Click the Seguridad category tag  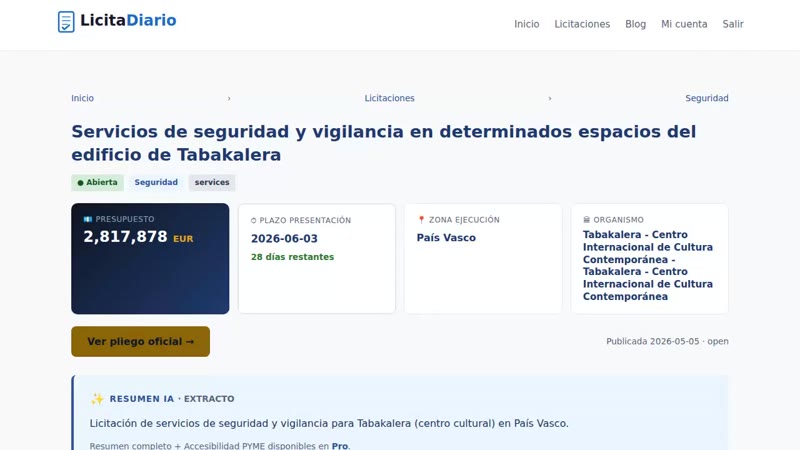(x=156, y=182)
